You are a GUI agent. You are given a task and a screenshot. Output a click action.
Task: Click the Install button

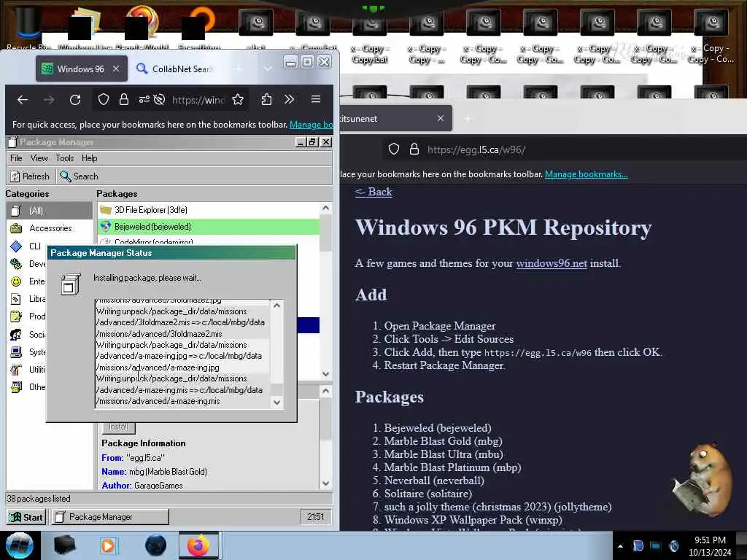119,427
